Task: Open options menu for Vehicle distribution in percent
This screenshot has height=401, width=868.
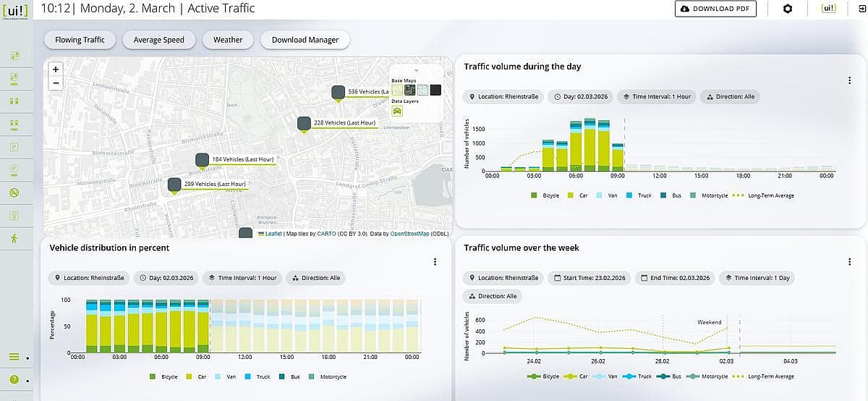Action: (x=435, y=262)
